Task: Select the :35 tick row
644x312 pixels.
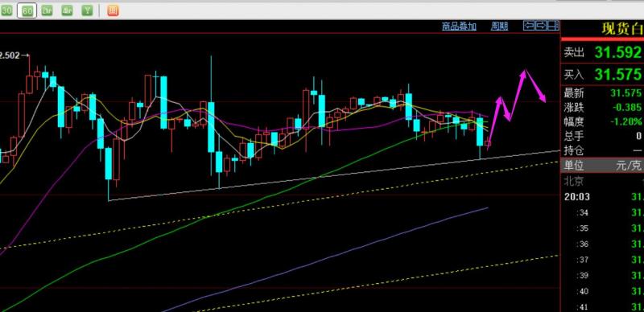Action: pyautogui.click(x=603, y=228)
